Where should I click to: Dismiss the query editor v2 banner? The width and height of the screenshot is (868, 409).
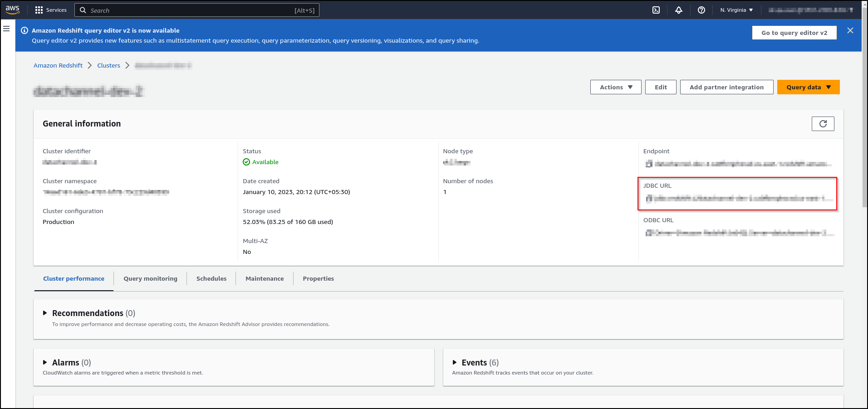point(850,30)
